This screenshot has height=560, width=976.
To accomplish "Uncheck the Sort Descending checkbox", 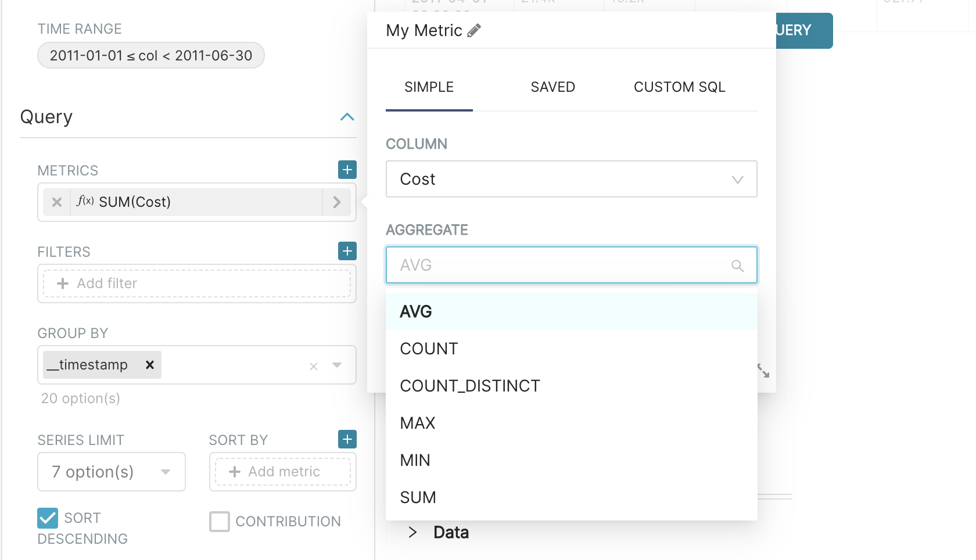I will tap(48, 518).
